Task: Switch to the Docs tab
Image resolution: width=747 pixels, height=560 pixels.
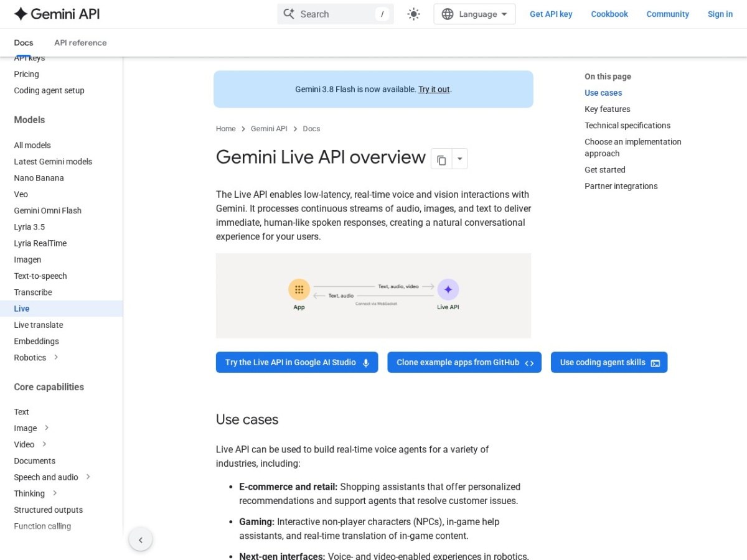Action: tap(24, 42)
